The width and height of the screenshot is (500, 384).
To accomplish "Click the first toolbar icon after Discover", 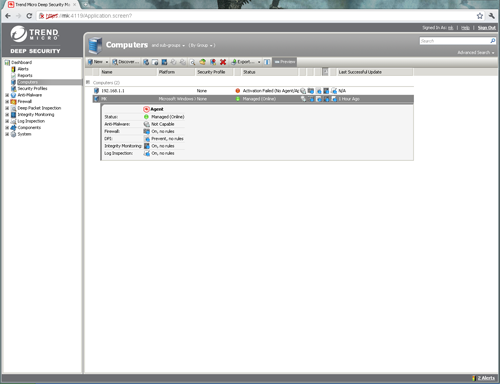I will click(146, 62).
